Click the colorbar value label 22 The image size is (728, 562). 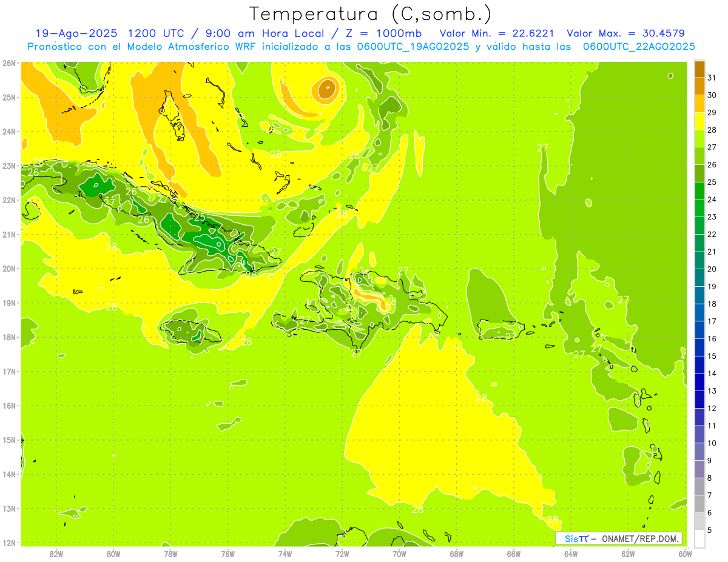click(x=713, y=234)
